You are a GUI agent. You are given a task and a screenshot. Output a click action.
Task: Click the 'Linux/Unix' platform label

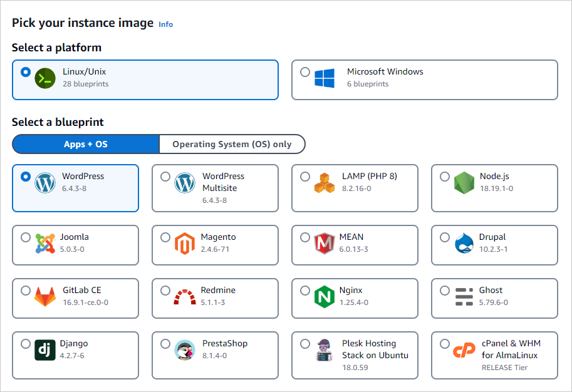[85, 71]
